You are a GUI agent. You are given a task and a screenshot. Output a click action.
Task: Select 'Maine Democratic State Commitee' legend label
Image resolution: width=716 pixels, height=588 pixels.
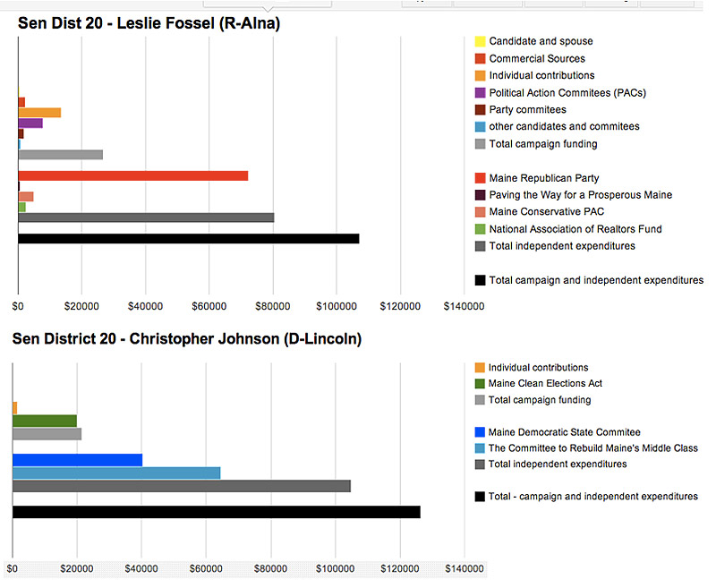point(565,432)
